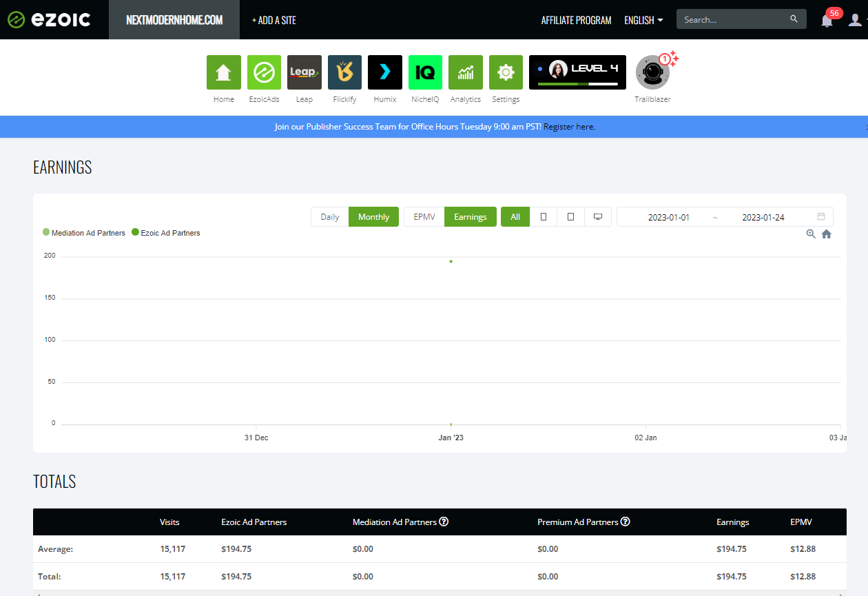Open the NicheIQ icon
The width and height of the screenshot is (868, 596).
(425, 72)
